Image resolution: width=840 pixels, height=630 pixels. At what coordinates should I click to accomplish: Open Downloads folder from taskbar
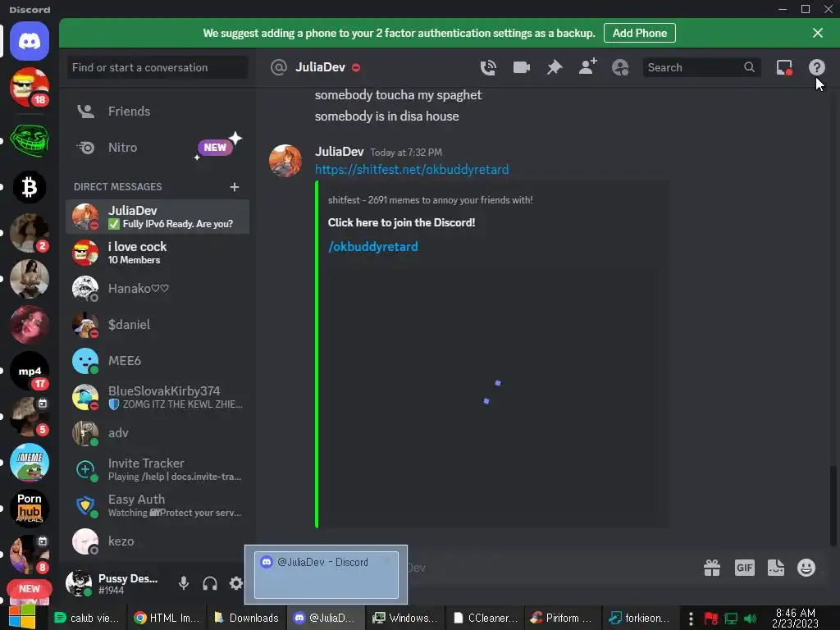tap(247, 618)
